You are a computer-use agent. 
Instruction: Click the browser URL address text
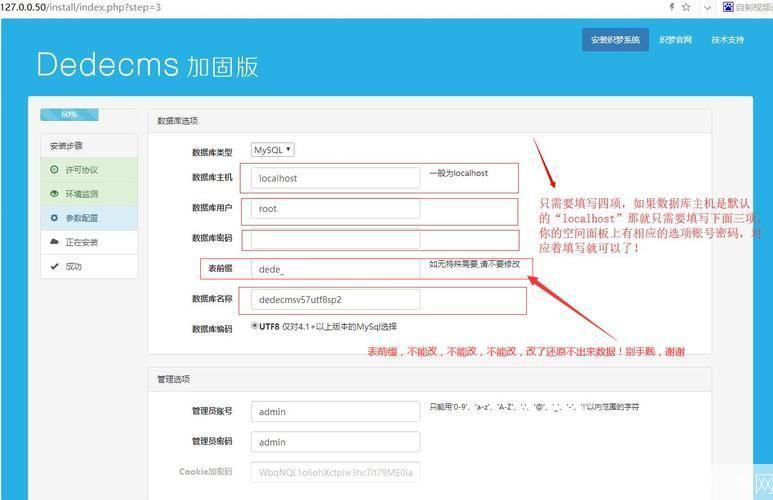81,7
